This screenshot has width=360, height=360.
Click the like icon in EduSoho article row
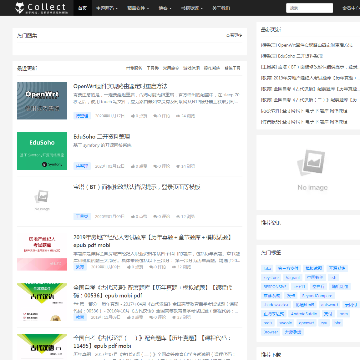click(x=133, y=166)
